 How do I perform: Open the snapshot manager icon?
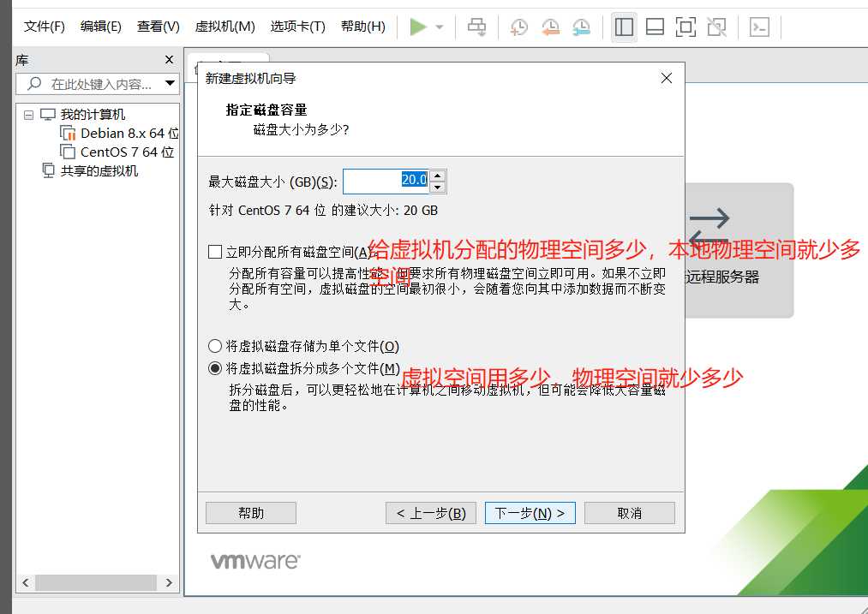pos(581,27)
